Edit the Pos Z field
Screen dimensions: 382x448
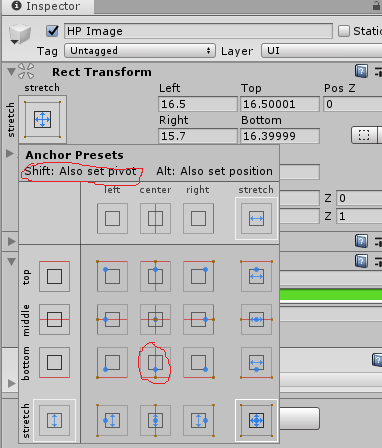pyautogui.click(x=353, y=104)
